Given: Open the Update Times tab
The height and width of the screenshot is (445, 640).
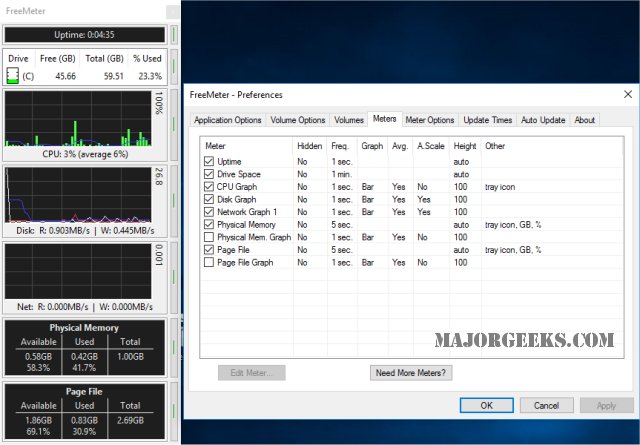Looking at the screenshot, I should pyautogui.click(x=487, y=120).
